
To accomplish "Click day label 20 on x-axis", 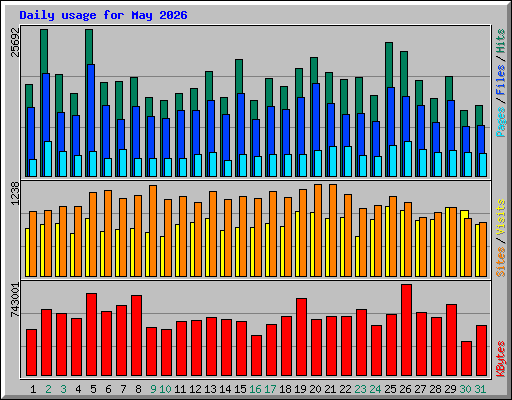I will point(315,389).
